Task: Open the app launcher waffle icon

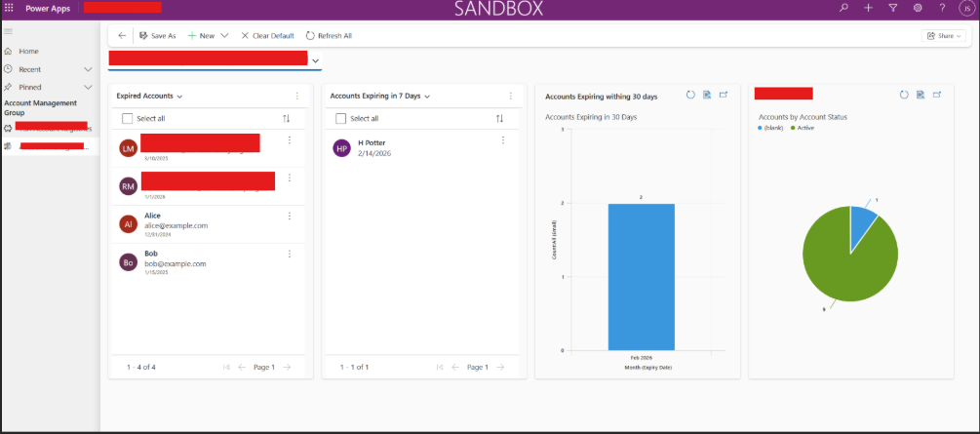Action: tap(9, 8)
